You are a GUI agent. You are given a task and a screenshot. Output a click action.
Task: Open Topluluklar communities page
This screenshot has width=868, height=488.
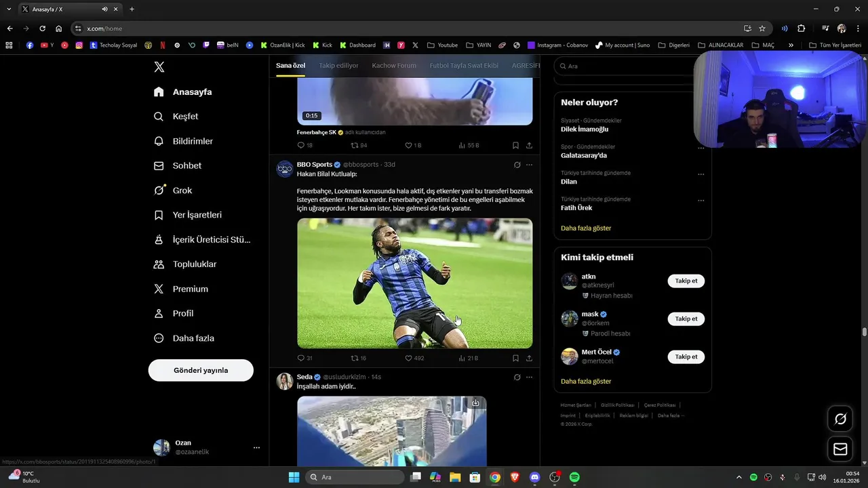click(185, 264)
